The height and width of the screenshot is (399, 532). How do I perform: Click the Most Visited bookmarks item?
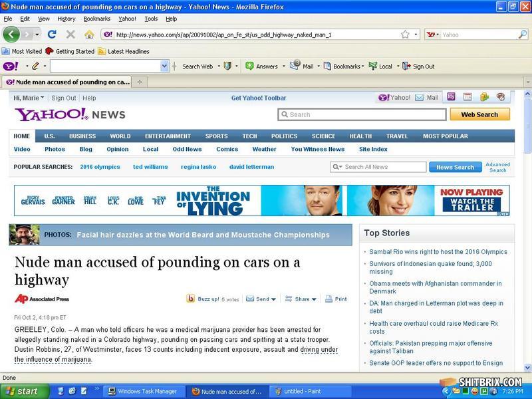coord(22,51)
